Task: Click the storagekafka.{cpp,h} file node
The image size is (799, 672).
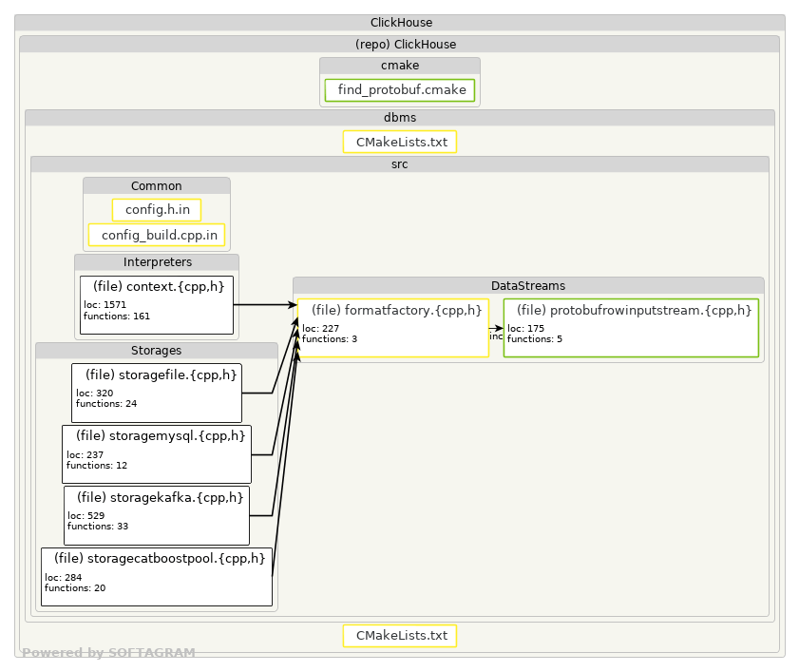Action: pos(157,515)
